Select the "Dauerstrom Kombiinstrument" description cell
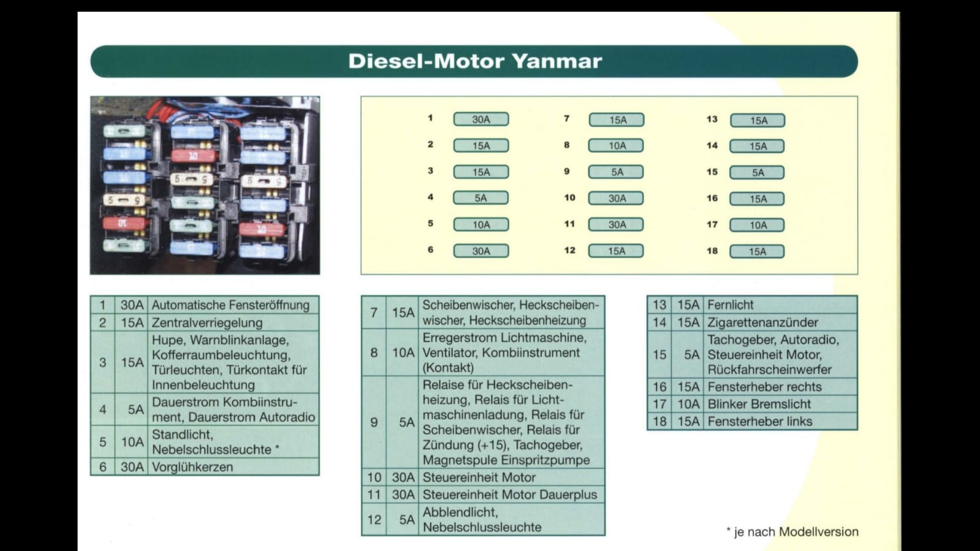The image size is (980, 551). [234, 409]
